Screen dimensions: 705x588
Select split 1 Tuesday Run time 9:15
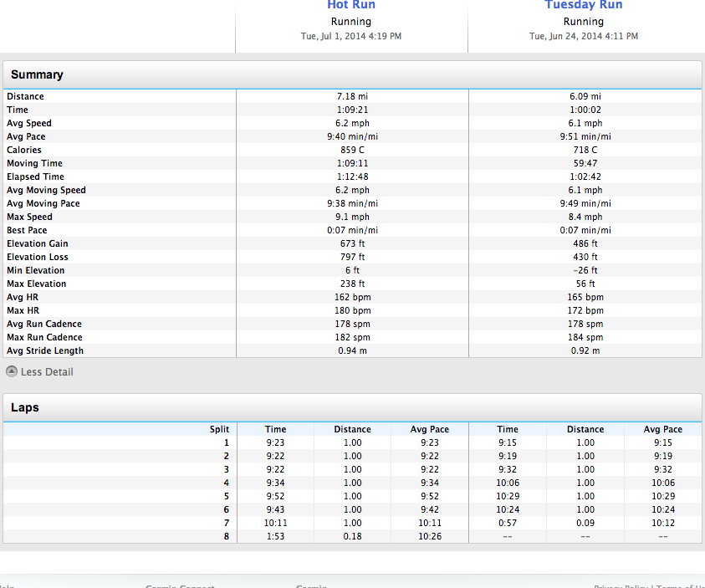tap(507, 442)
